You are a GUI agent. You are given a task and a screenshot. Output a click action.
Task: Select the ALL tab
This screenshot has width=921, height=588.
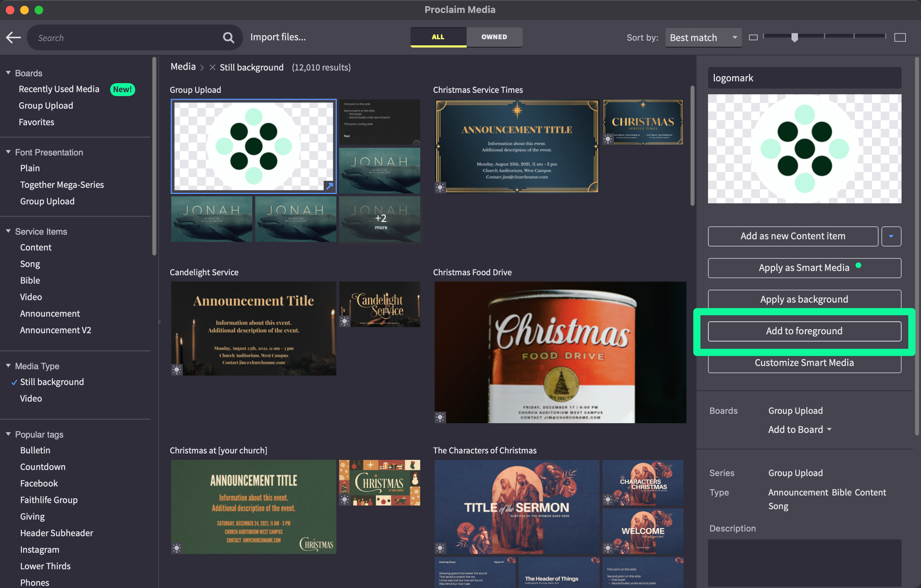438,37
